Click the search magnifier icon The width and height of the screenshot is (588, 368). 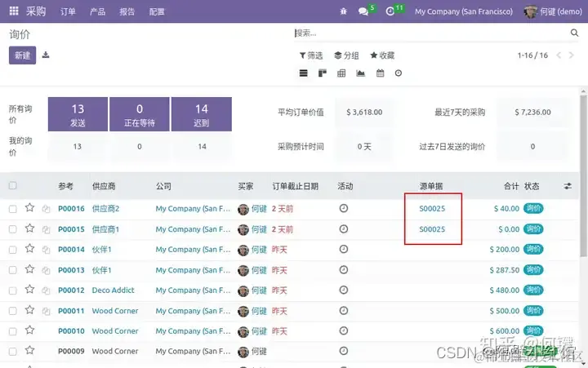click(574, 33)
